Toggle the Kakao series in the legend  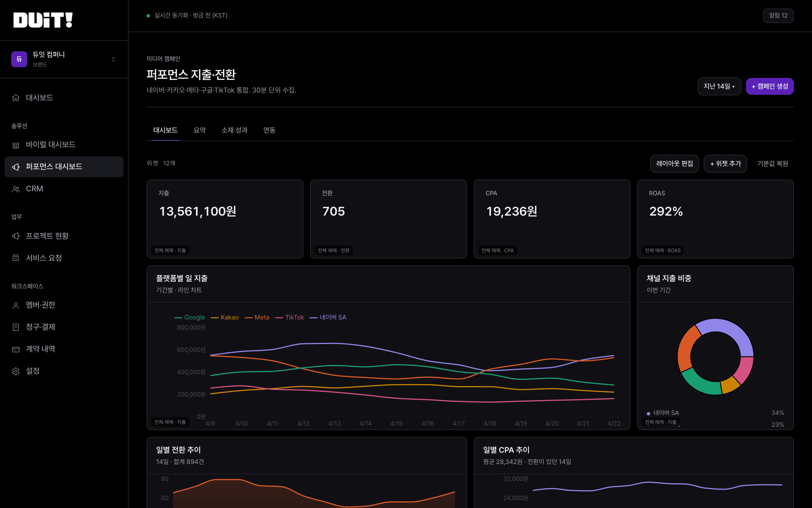(x=225, y=317)
